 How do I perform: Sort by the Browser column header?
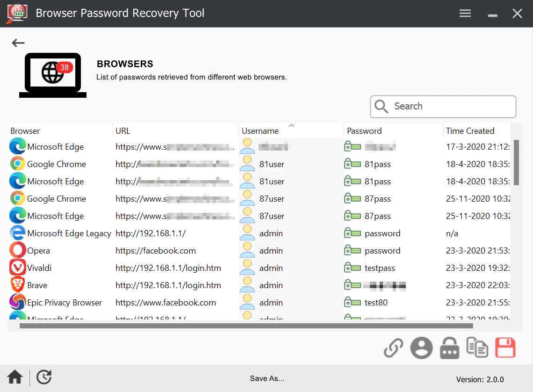(59, 131)
